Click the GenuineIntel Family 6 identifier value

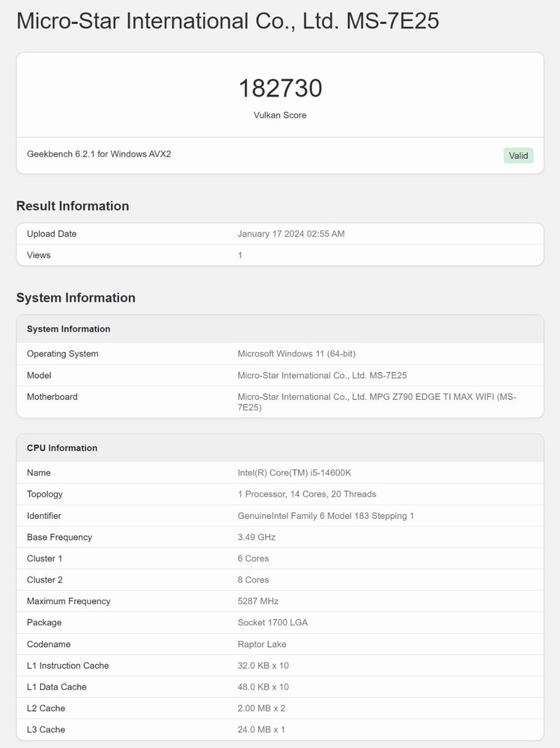click(x=326, y=516)
